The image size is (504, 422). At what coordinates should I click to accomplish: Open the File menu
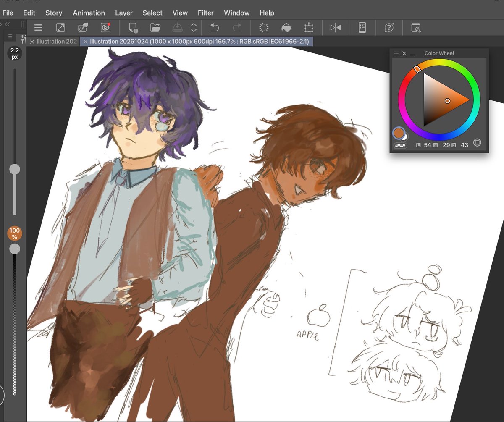[x=8, y=13]
